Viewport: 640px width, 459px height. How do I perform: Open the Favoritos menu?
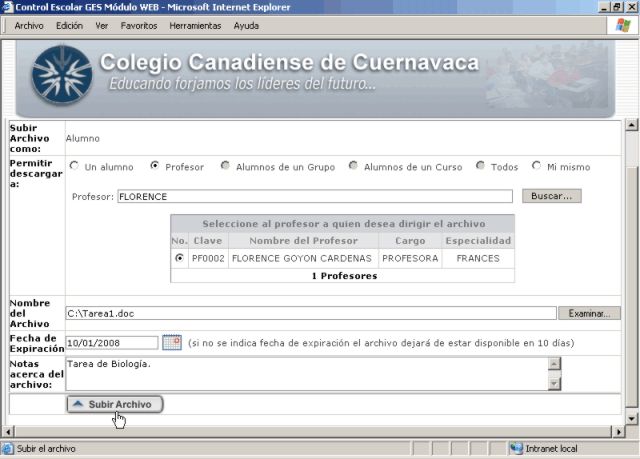pos(139,25)
